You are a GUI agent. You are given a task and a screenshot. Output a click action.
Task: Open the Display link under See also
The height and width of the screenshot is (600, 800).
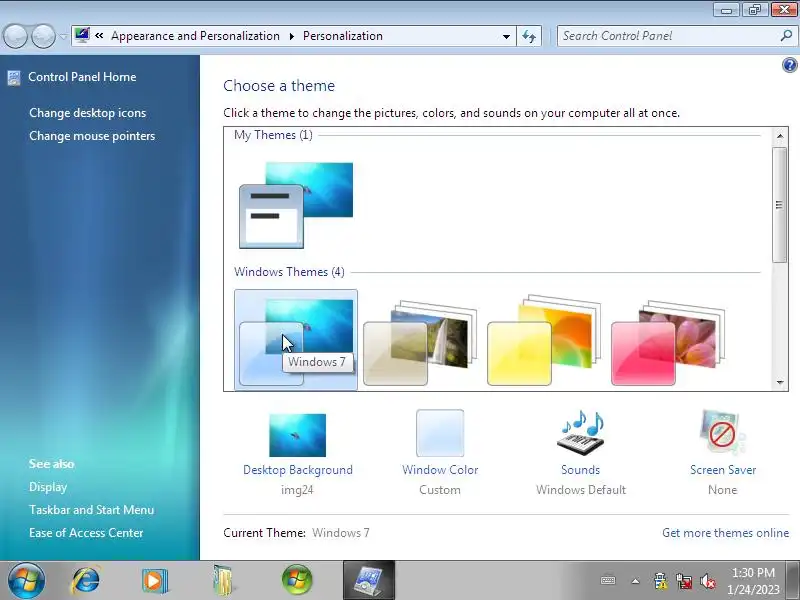48,487
